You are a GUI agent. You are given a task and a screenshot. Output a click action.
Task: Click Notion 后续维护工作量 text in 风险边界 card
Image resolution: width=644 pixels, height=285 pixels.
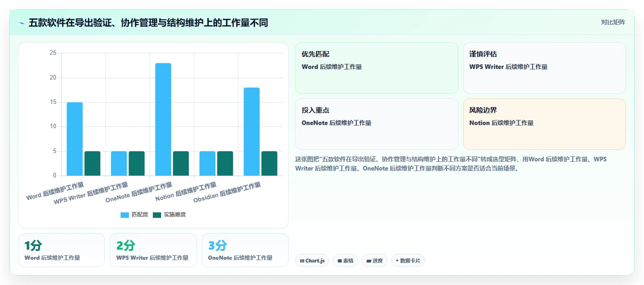tap(501, 123)
